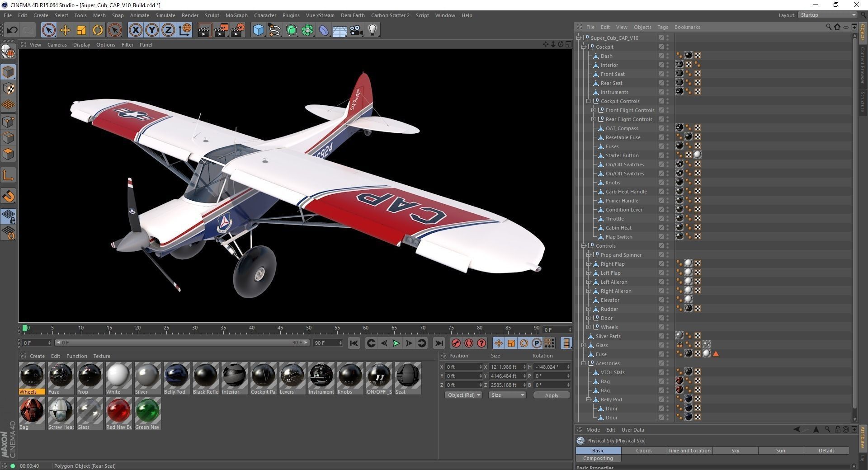Toggle visibility dots for Dash object

pyautogui.click(x=668, y=56)
